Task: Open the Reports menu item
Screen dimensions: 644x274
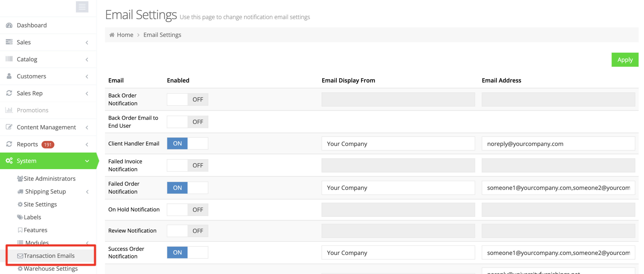Action: pos(27,144)
